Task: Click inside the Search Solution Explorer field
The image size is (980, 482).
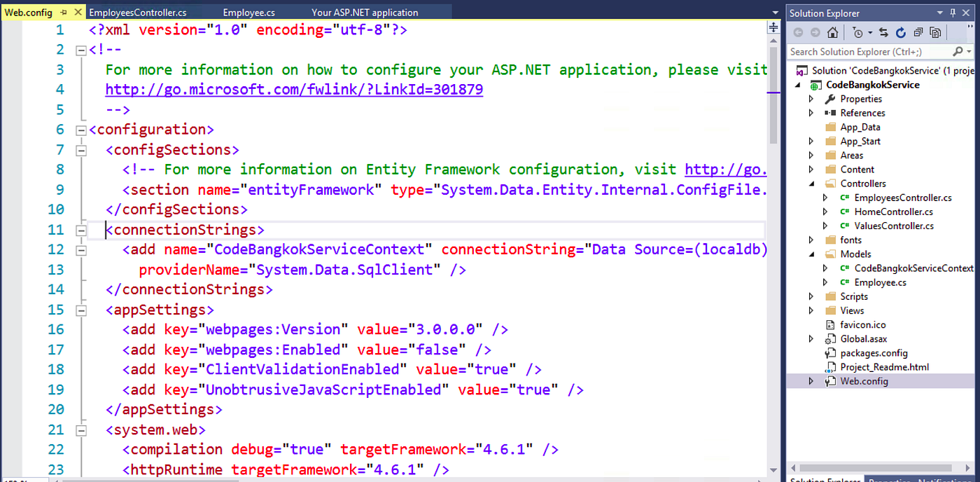Action: click(x=868, y=51)
